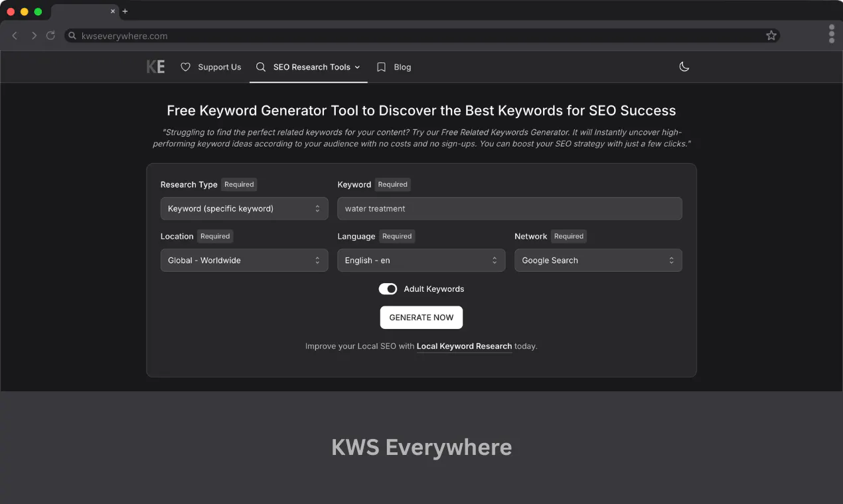Open the browser three-dot menu
Screen dimensions: 843x504
832,34
